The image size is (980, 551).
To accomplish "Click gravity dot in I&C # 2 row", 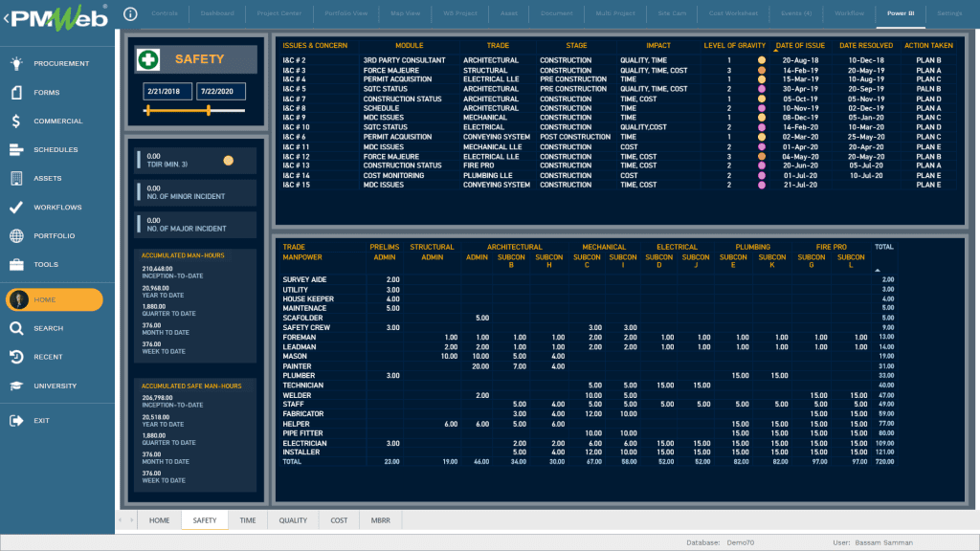I will pos(761,60).
